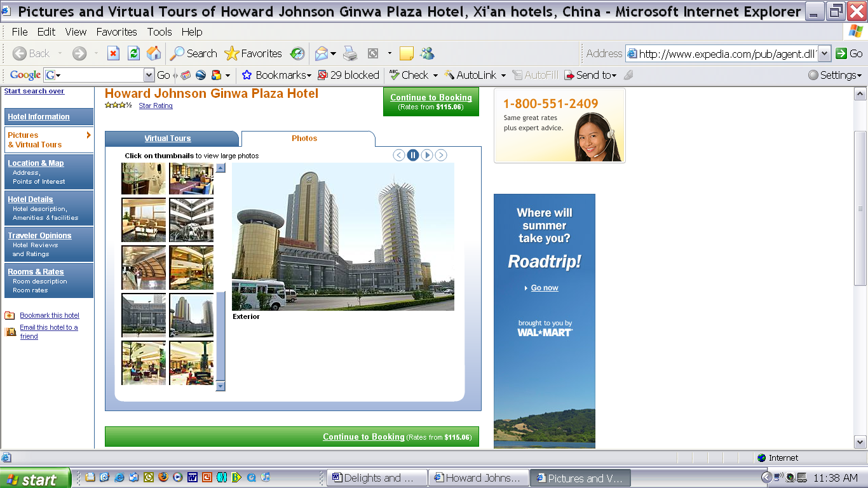Switch to the Virtual Tours tab
The image size is (868, 488).
click(168, 139)
